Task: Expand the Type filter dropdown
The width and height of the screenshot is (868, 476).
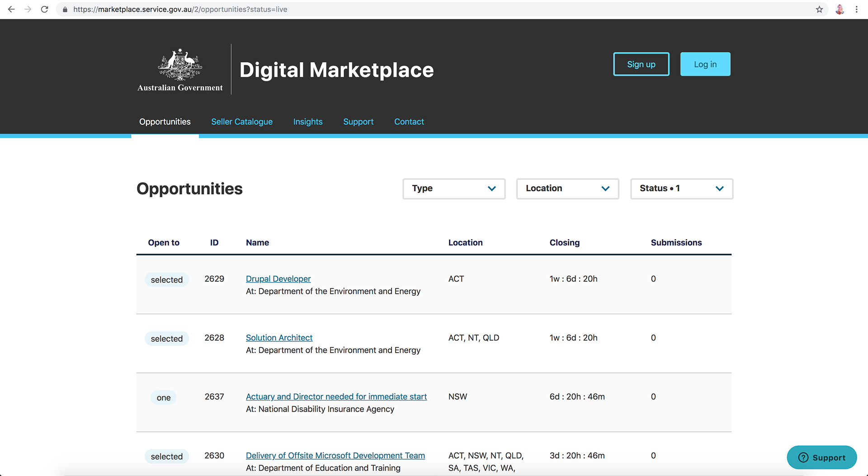Action: (454, 189)
